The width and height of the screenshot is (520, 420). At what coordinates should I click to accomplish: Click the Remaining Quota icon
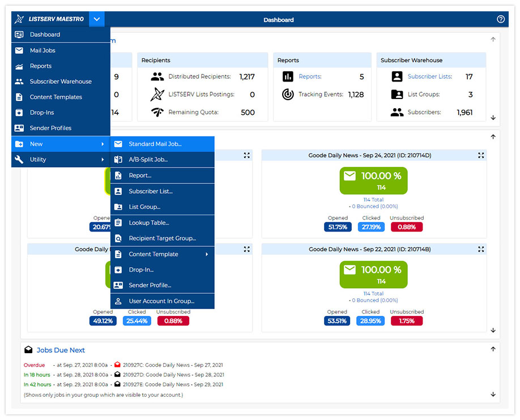pos(157,113)
